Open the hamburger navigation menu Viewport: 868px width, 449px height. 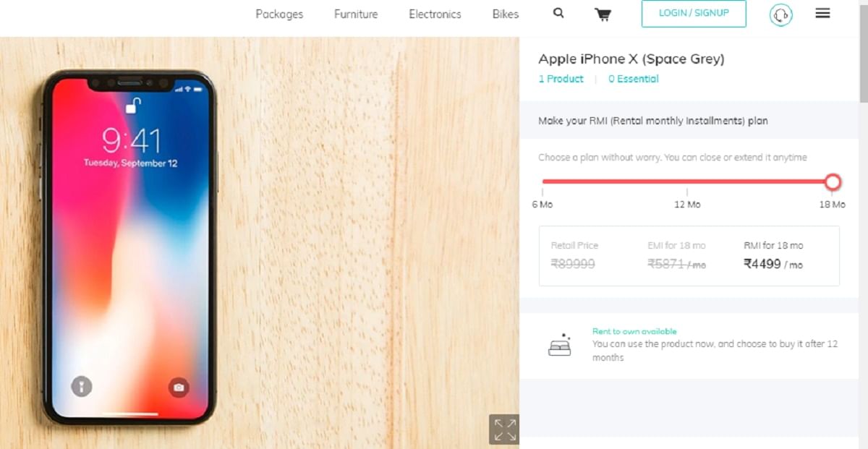pyautogui.click(x=822, y=12)
